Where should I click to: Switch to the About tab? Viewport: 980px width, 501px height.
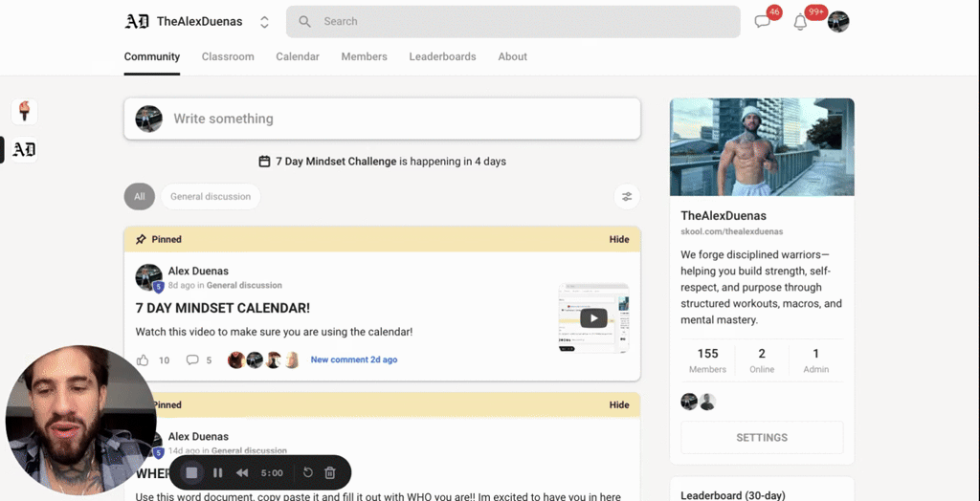513,56
